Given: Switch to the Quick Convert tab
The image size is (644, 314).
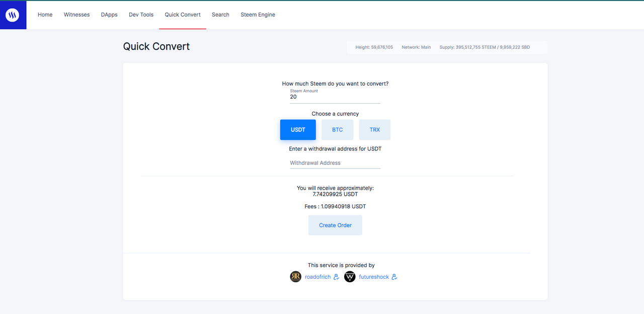Looking at the screenshot, I should 183,15.
